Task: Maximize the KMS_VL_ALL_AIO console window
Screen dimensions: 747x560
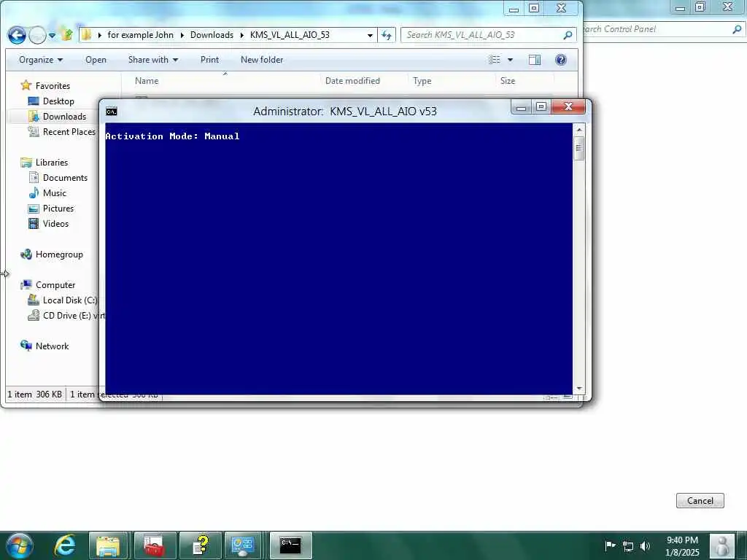Action: point(541,107)
